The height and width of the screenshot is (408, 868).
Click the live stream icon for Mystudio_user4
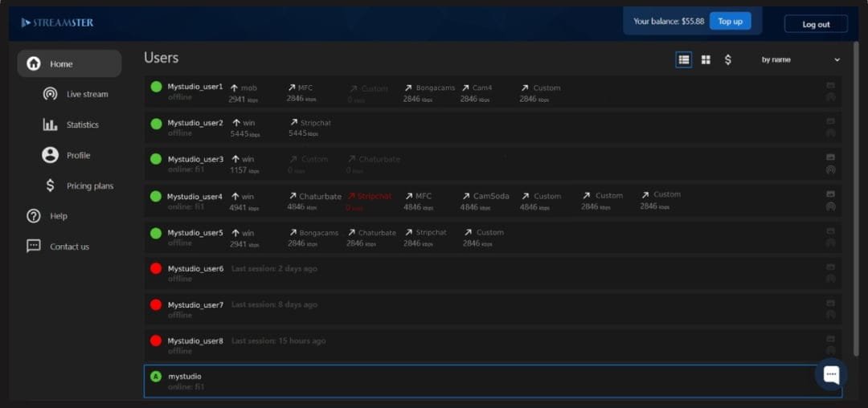tap(830, 206)
